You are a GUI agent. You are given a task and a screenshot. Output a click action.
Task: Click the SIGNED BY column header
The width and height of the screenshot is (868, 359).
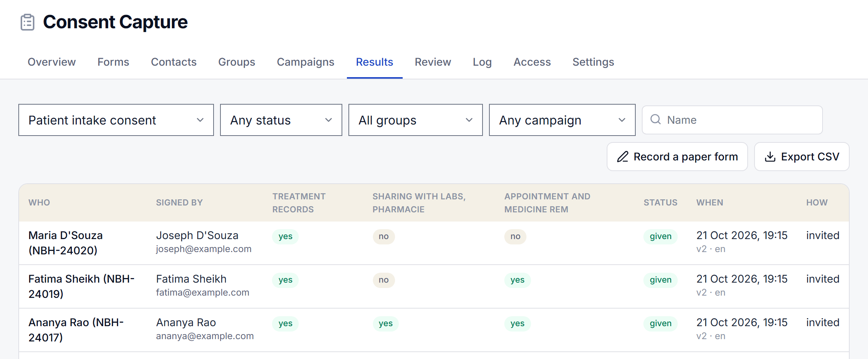pos(180,202)
